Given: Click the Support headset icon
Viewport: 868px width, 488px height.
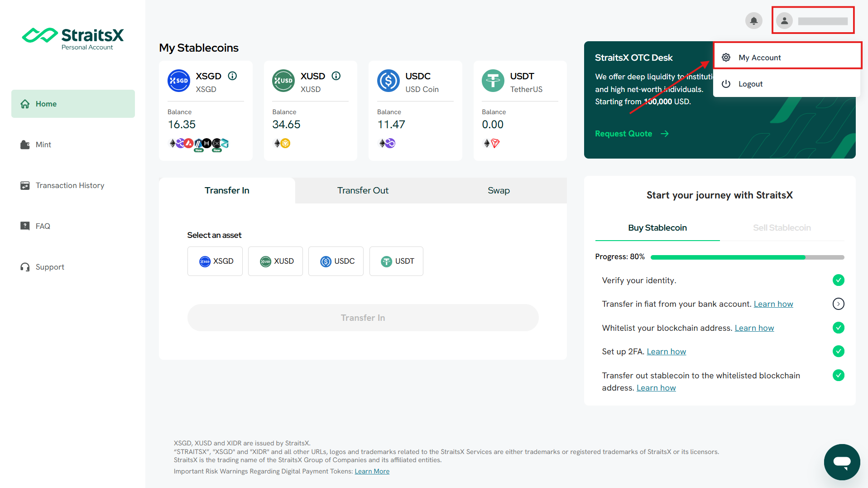Looking at the screenshot, I should (x=25, y=267).
